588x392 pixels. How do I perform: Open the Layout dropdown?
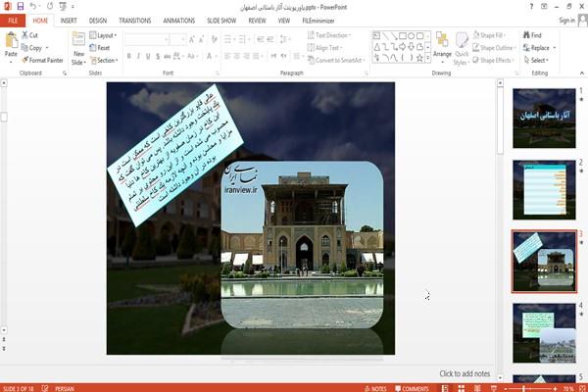point(103,35)
